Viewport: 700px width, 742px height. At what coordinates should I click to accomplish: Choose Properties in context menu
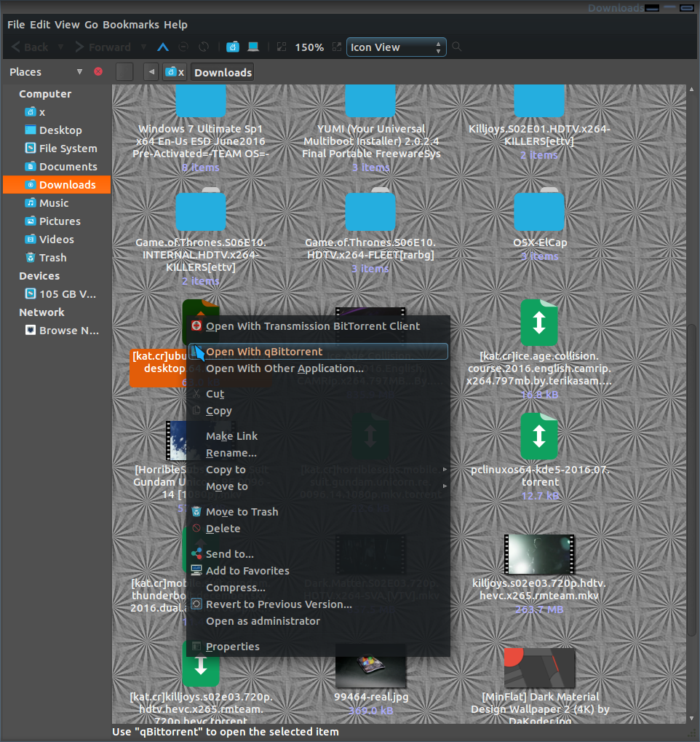(x=318, y=647)
